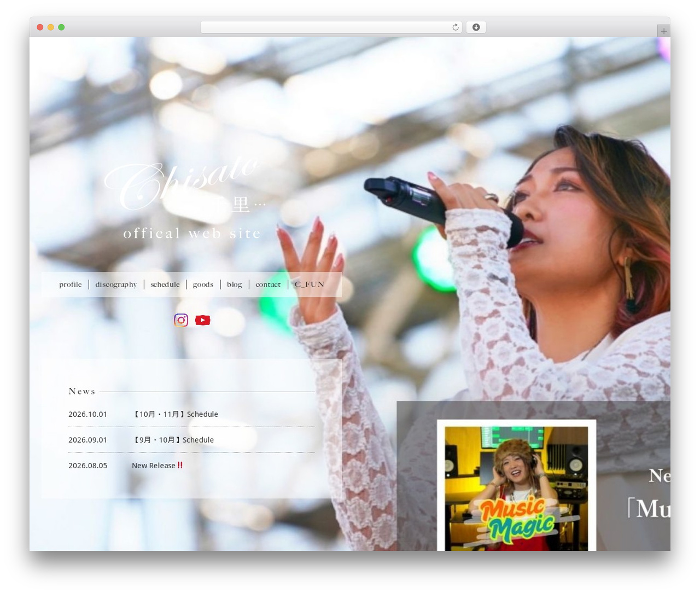Image resolution: width=700 pixels, height=593 pixels.
Task: Open the Instagram icon link
Action: 181,320
